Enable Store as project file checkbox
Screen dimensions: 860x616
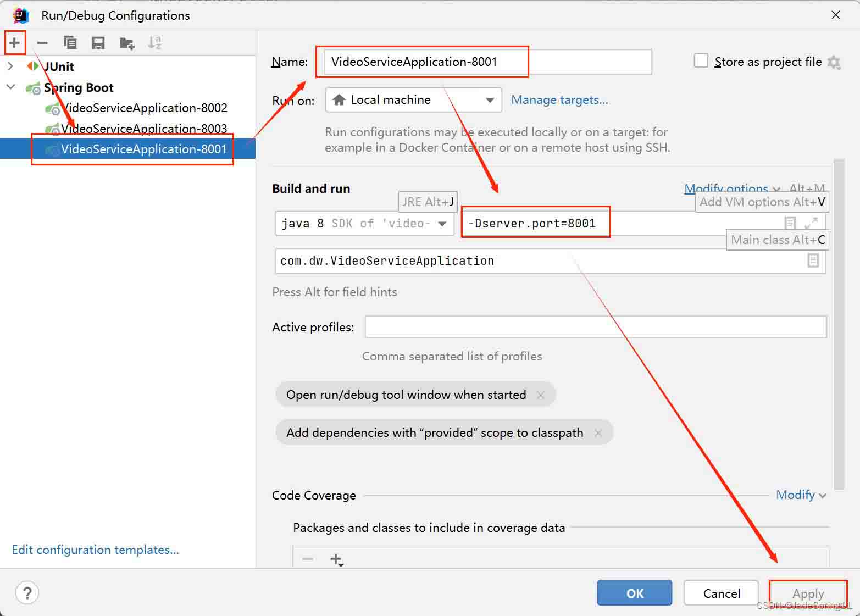pos(701,61)
